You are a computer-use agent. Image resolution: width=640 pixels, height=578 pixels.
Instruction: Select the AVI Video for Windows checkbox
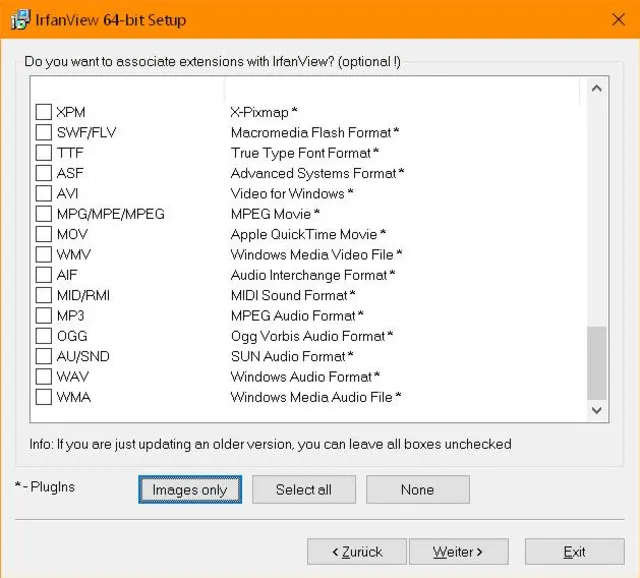44,193
